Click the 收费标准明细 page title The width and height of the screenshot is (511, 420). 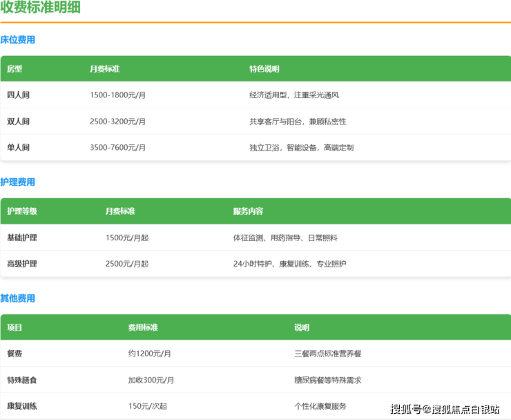(40, 8)
